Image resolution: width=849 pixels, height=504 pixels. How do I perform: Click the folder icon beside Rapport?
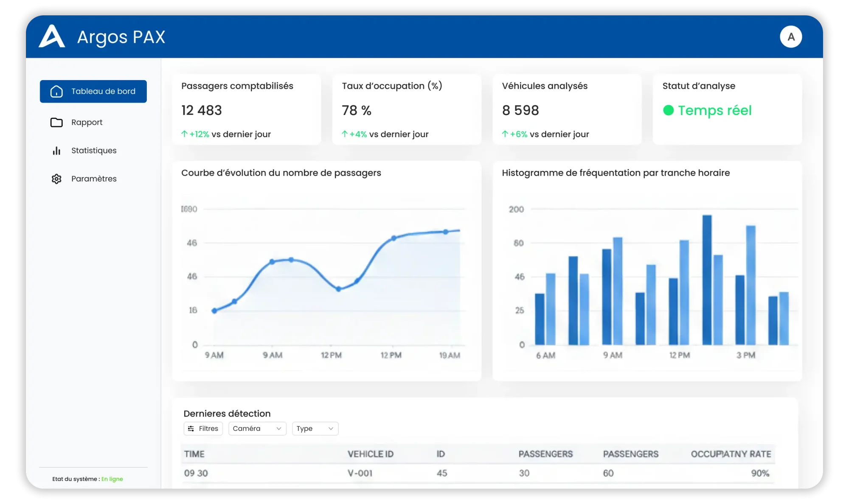(x=56, y=123)
